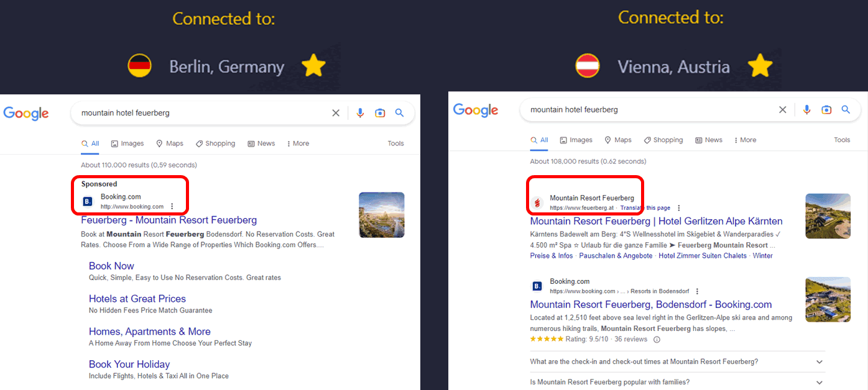Click the Booking.com favicon in the sponsored result
Image resolution: width=868 pixels, height=390 pixels.
coord(87,201)
